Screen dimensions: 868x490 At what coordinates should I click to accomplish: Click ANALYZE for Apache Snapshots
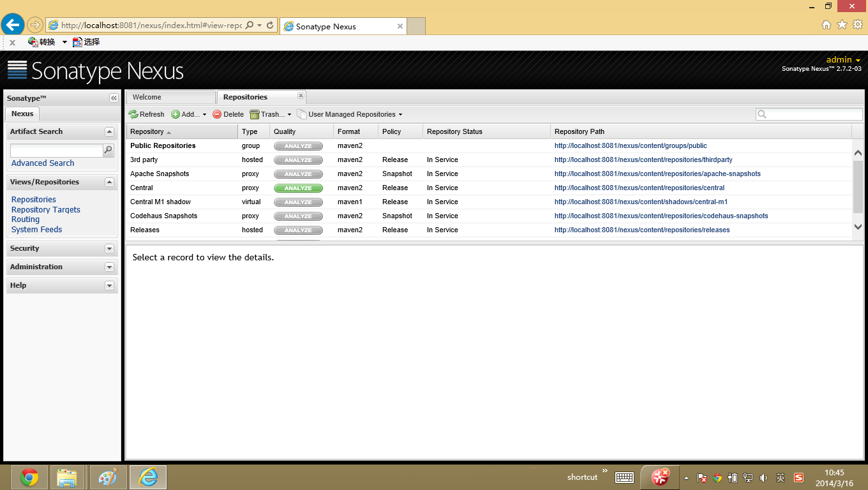click(298, 174)
